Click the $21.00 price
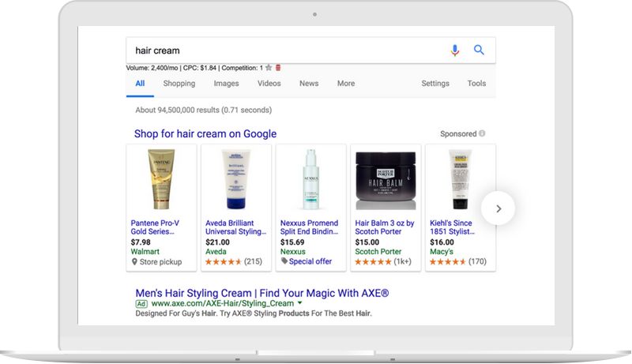This screenshot has height=364, width=632. click(x=218, y=242)
